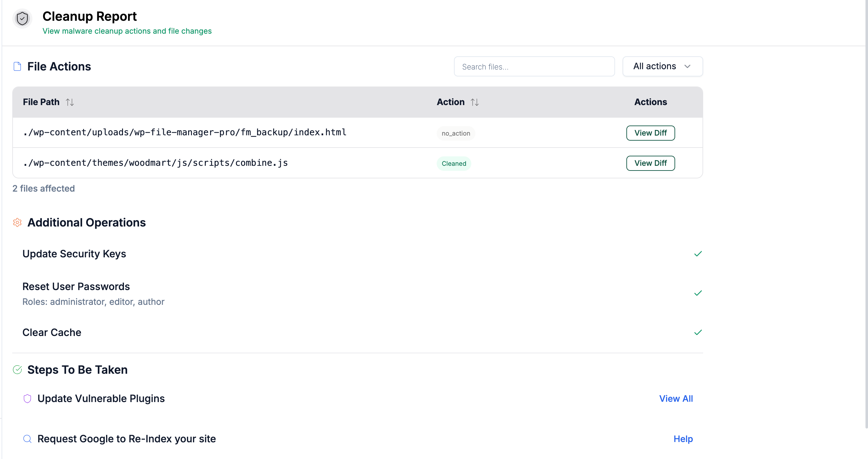Click the sort arrows on the Action column

[475, 102]
